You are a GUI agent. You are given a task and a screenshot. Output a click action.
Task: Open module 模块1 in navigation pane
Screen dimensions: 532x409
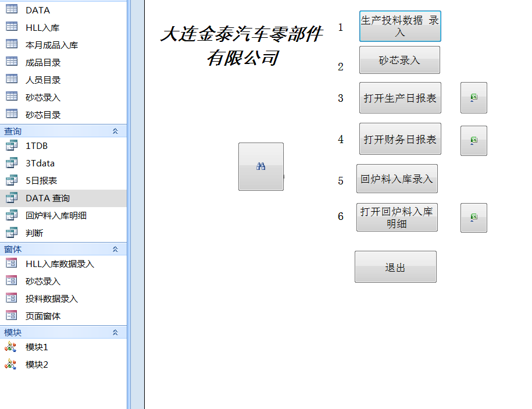(x=37, y=347)
